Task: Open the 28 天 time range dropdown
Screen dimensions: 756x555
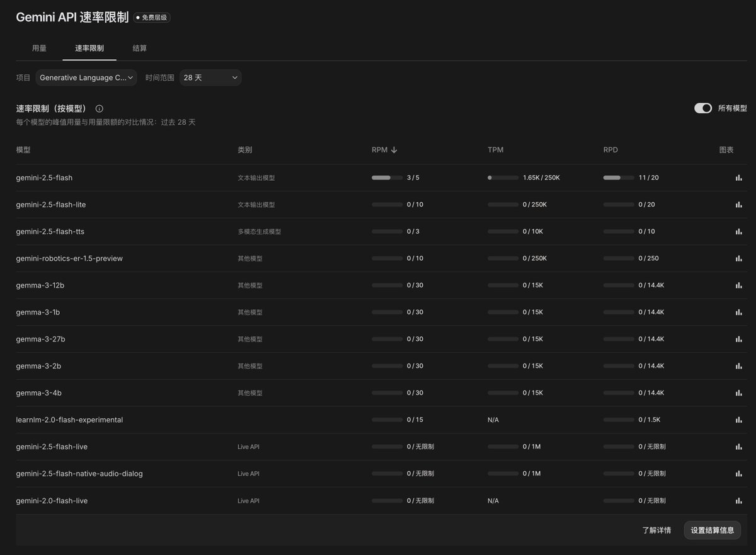Action: click(x=210, y=77)
